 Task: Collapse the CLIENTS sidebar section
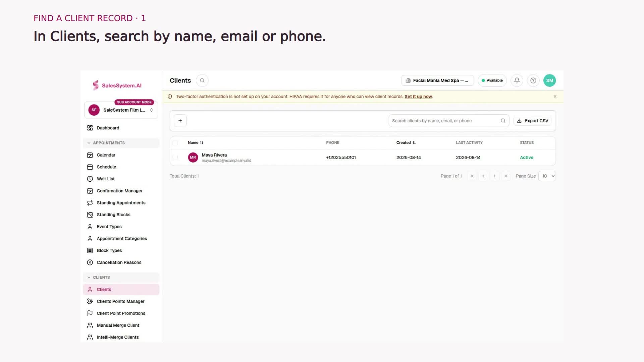[x=121, y=277]
